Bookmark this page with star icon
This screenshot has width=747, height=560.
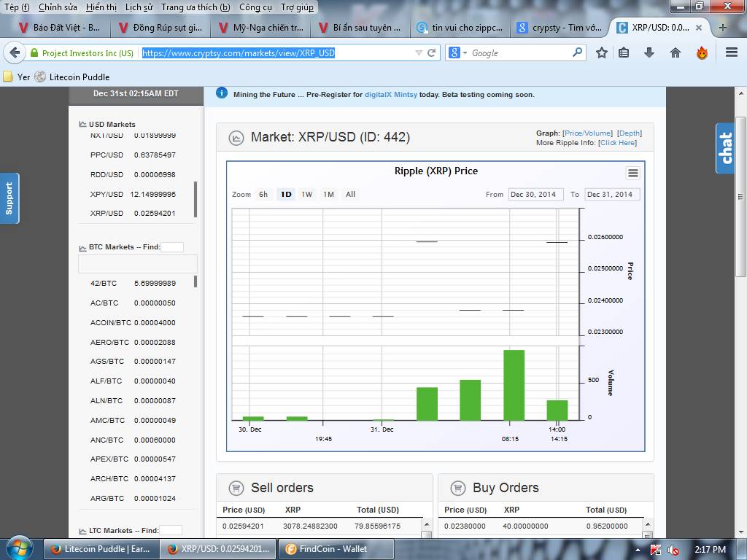602,52
